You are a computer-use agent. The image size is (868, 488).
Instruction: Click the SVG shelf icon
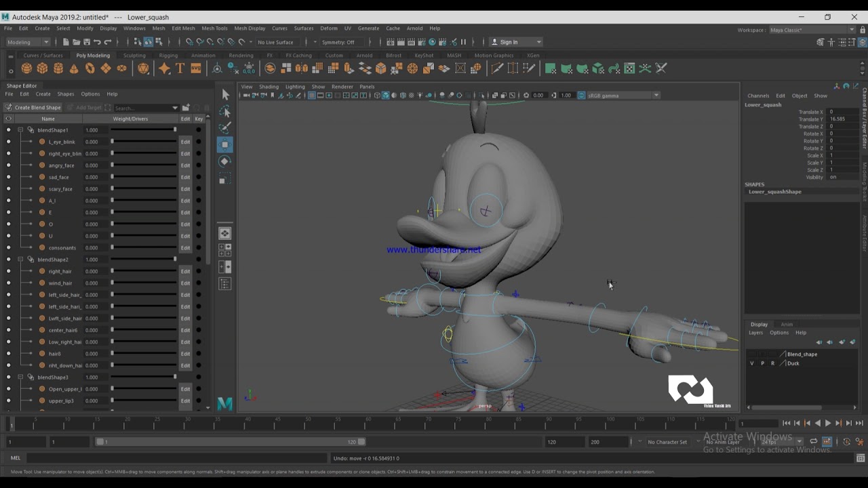[196, 68]
